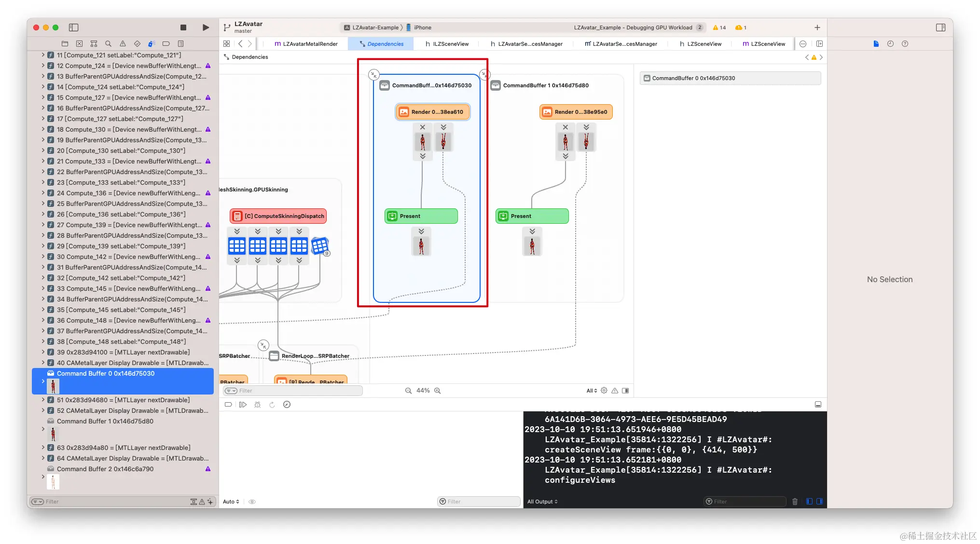The height and width of the screenshot is (544, 980).
Task: Switch to the ILZSceneView tab
Action: click(447, 44)
